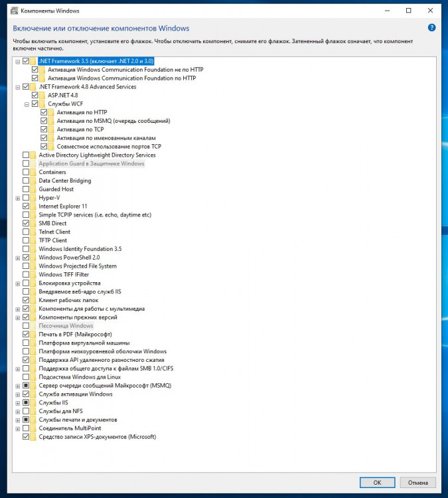Click the folder icon beside Активация по TCP

click(x=51, y=129)
